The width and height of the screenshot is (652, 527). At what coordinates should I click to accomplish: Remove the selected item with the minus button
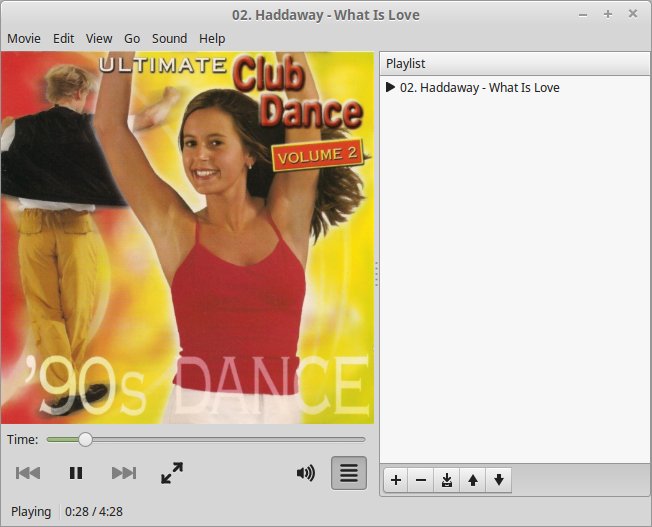(421, 480)
